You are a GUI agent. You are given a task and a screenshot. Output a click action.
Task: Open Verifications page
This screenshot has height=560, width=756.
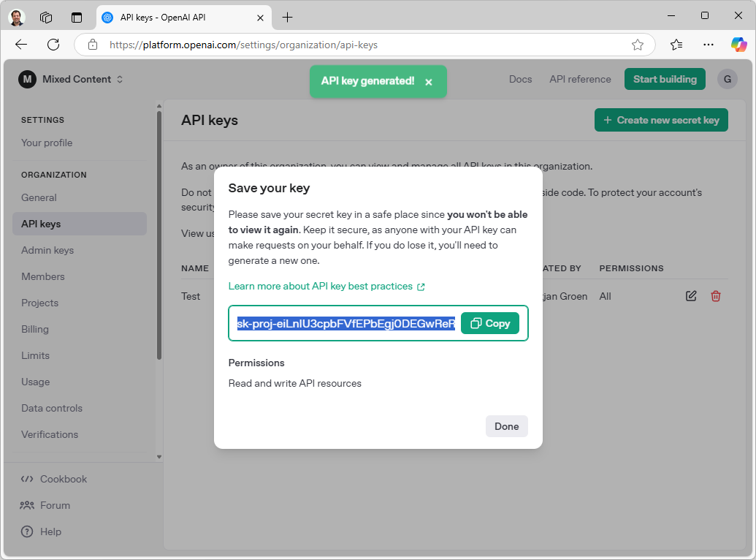pyautogui.click(x=49, y=434)
